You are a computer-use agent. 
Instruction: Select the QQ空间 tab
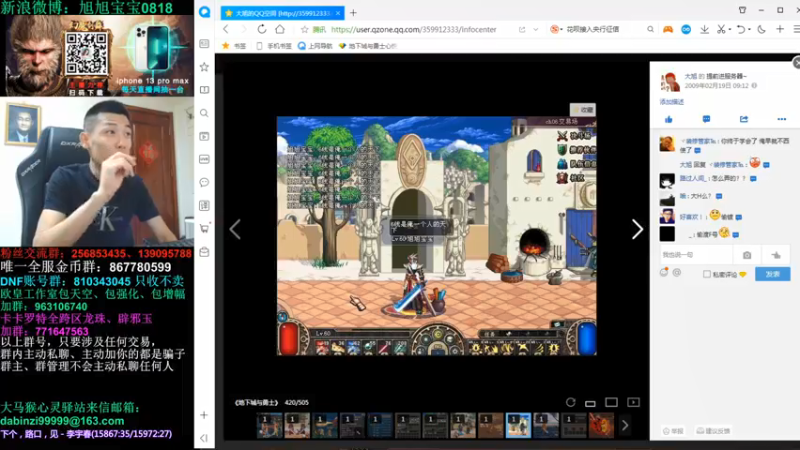(283, 13)
